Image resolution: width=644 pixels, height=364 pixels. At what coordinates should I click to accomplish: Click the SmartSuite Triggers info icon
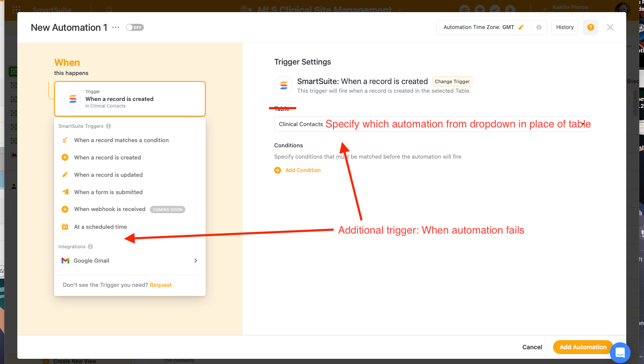109,126
